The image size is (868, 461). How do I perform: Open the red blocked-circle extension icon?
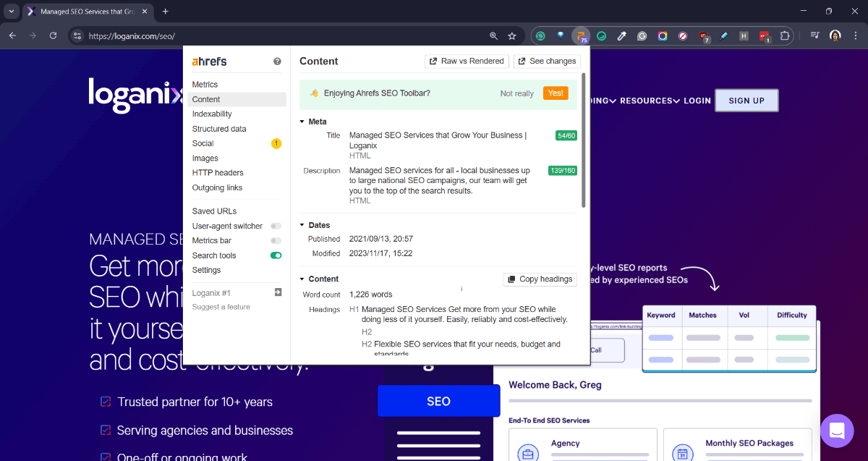[x=682, y=35]
